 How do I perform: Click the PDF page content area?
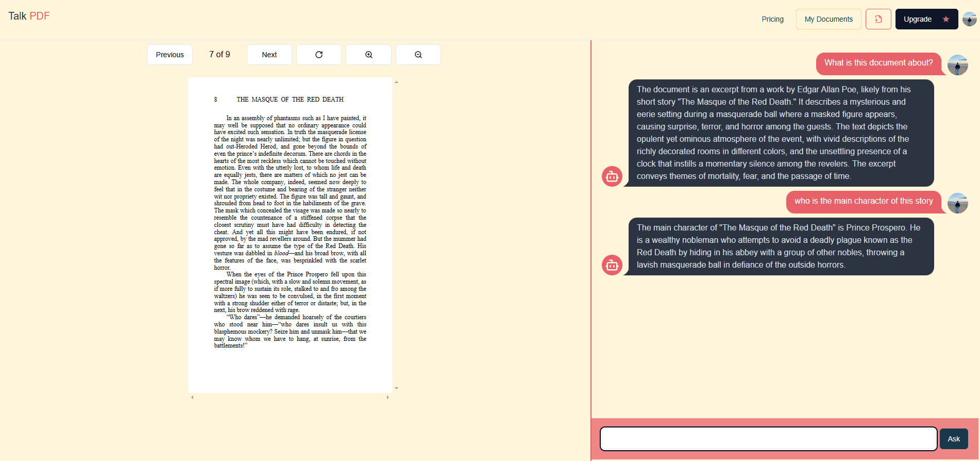click(x=290, y=235)
